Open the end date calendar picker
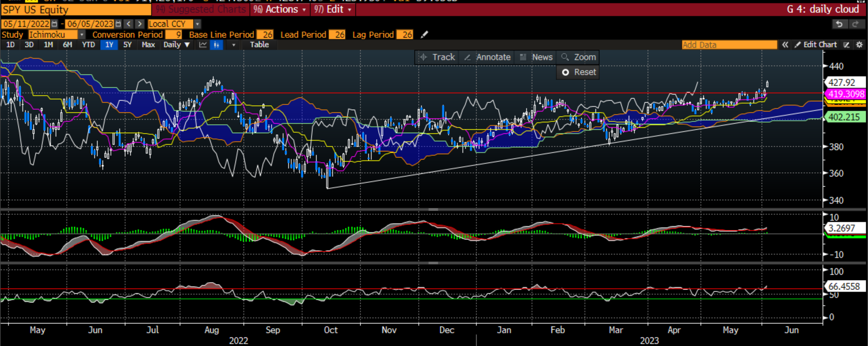Image resolution: width=868 pixels, height=346 pixels. [118, 24]
